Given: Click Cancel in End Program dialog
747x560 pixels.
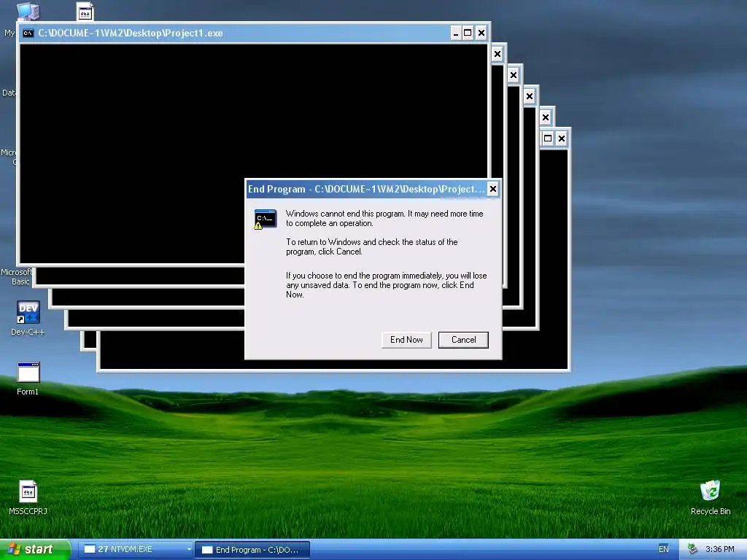Looking at the screenshot, I should 463,340.
